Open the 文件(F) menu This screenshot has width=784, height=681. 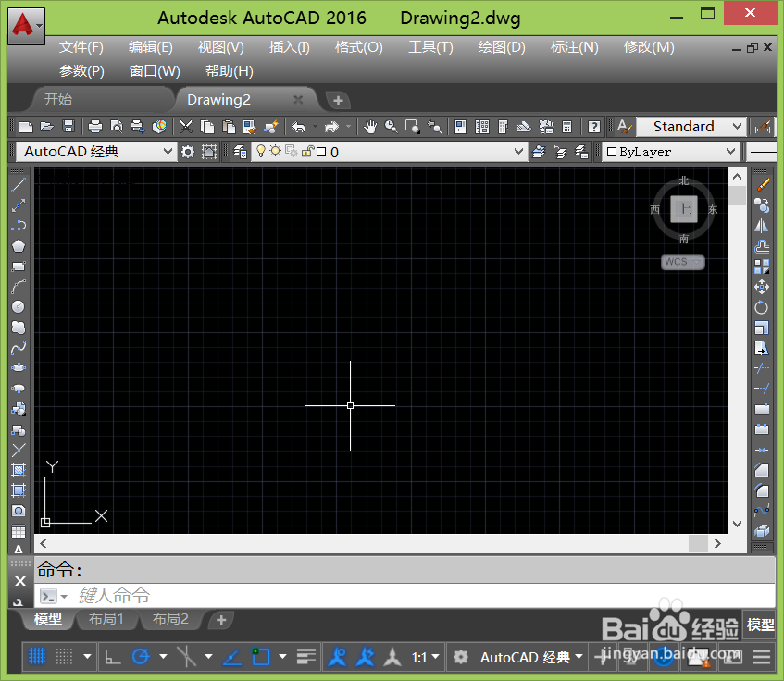click(81, 47)
